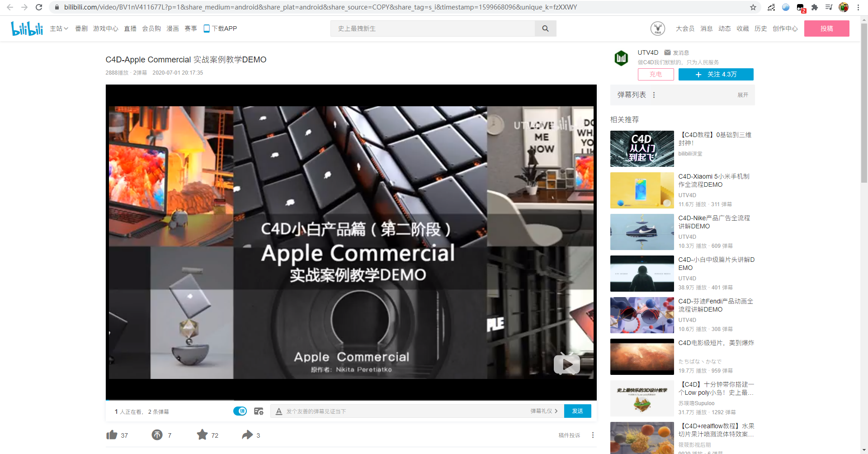Expand the danmaku list with 展开
868x454 pixels.
pyautogui.click(x=742, y=95)
